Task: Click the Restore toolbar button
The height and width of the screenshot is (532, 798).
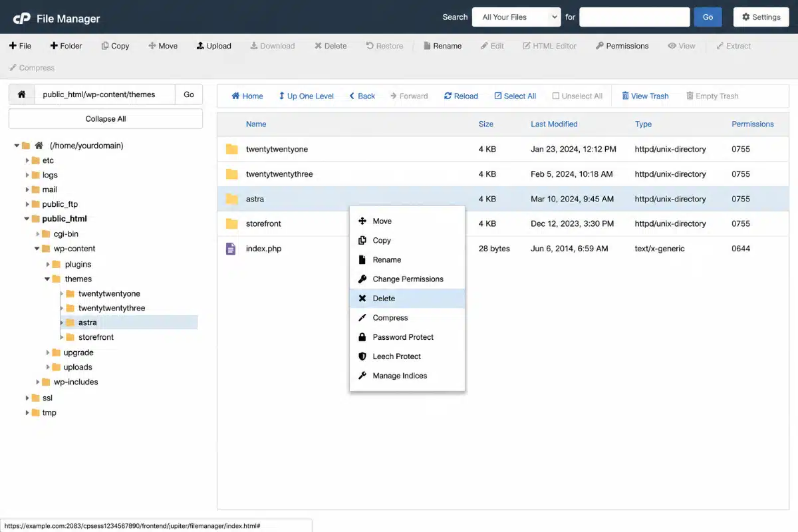Action: pos(384,46)
